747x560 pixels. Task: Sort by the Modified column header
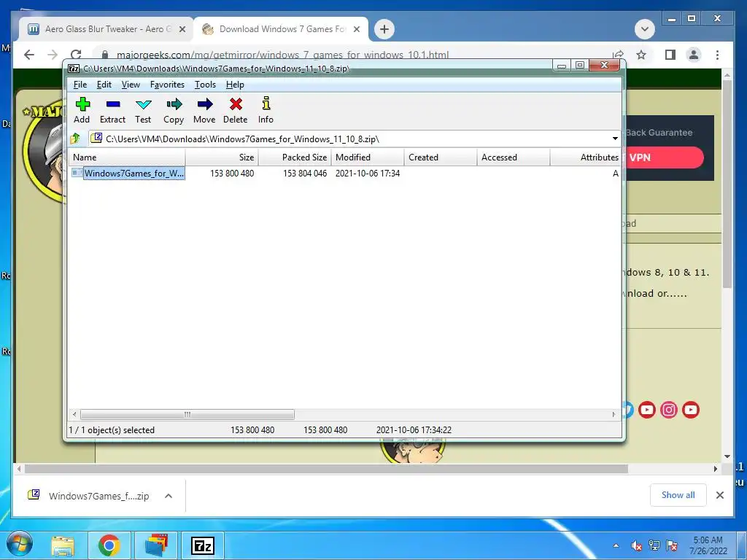pyautogui.click(x=368, y=157)
